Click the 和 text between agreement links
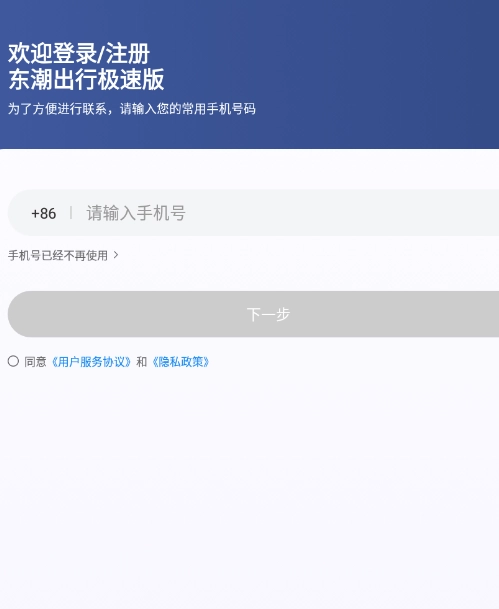The image size is (499, 609). (141, 362)
